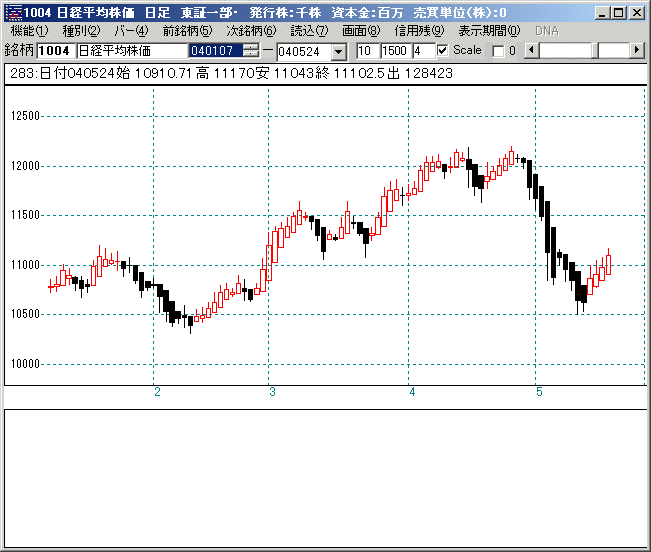The width and height of the screenshot is (651, 552).
Task: Click the field containing 1500
Action: [396, 51]
